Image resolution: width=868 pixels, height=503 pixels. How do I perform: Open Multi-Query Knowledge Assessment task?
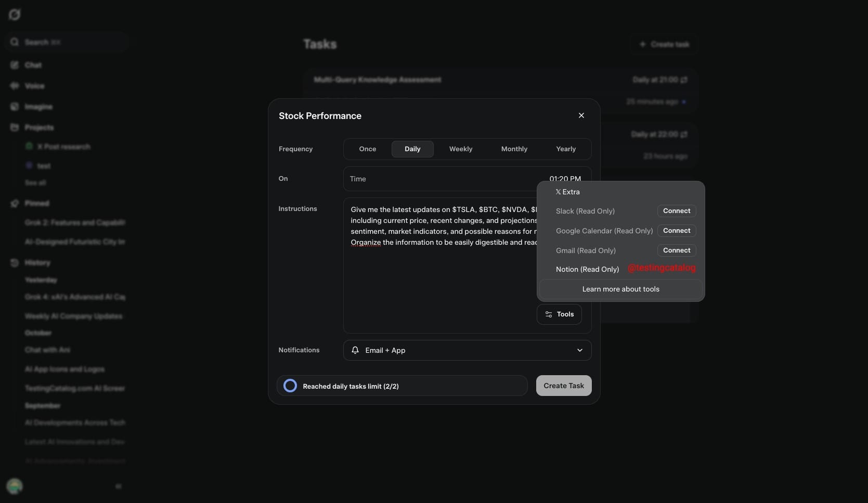pos(378,80)
